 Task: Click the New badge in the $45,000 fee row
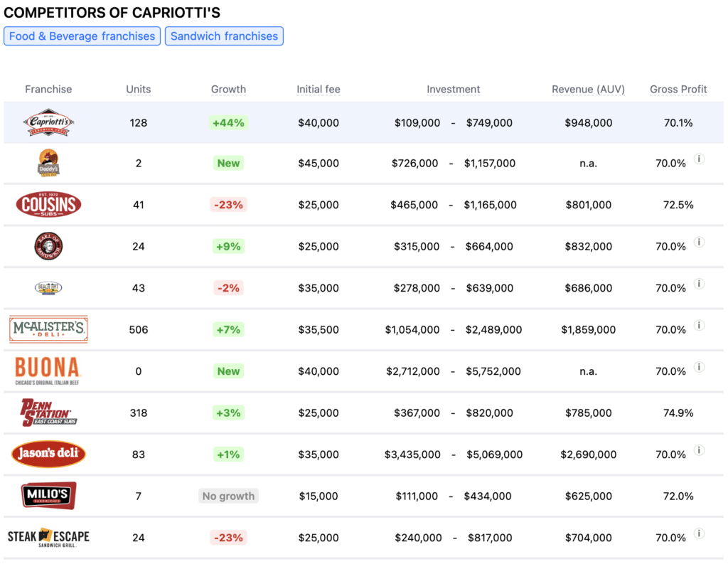tap(228, 163)
